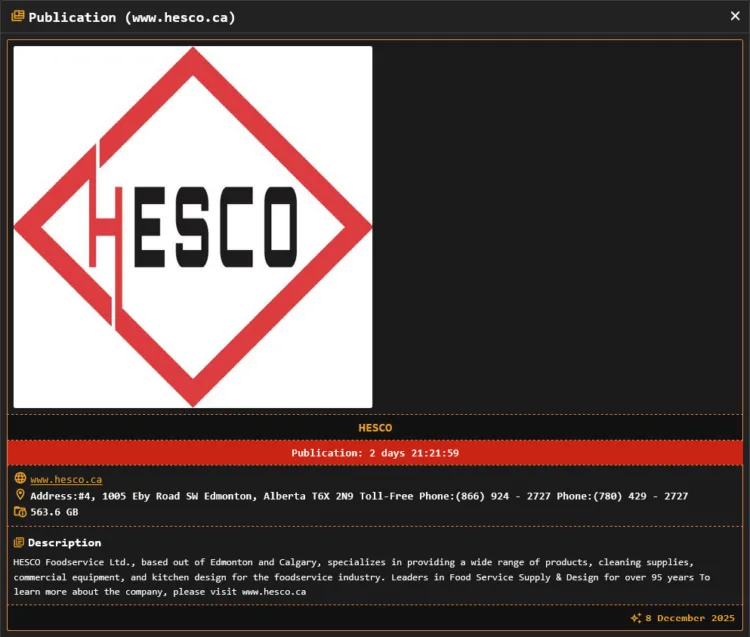Click the location pin icon beside address
This screenshot has height=637, width=750.
click(x=20, y=494)
